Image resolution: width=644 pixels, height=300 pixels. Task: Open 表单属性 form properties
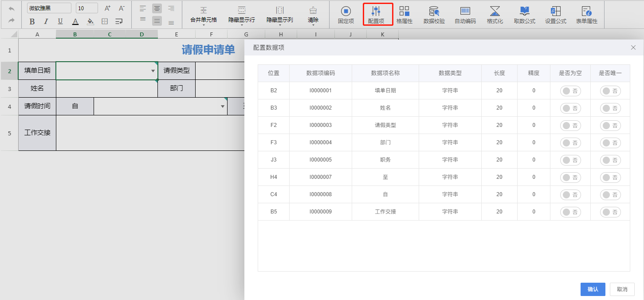587,15
